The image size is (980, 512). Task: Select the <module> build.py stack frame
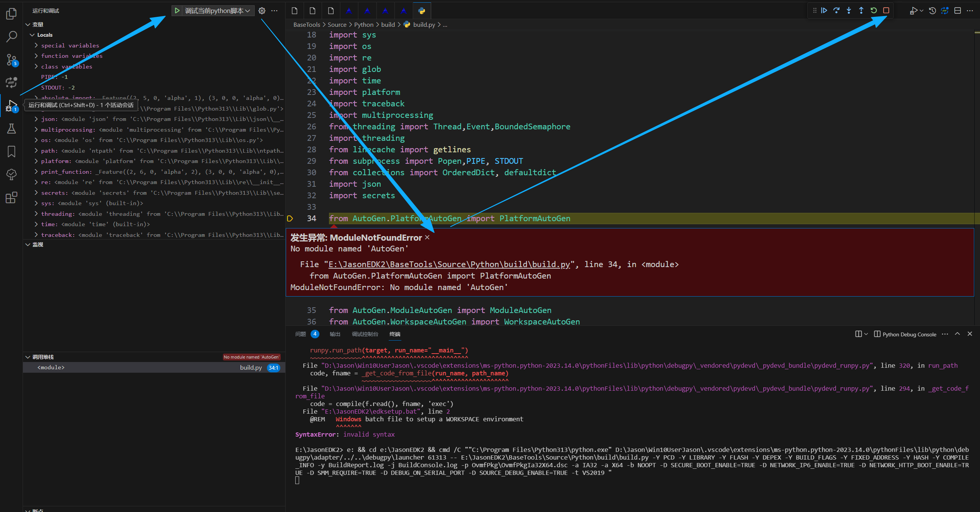click(x=154, y=367)
